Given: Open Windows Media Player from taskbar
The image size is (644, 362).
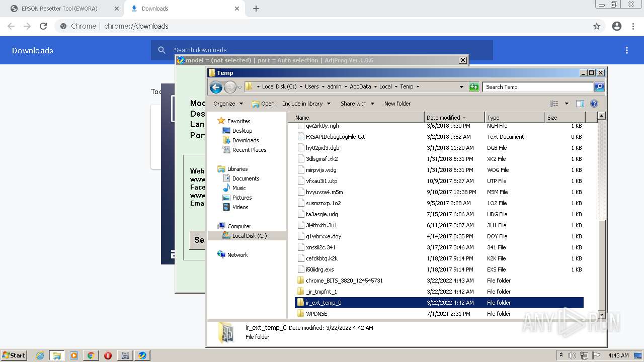Looking at the screenshot, I should point(74,355).
